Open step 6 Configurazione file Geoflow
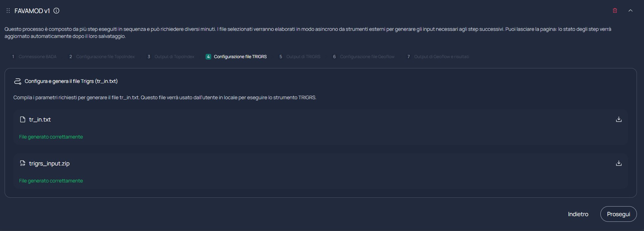 tap(364, 57)
